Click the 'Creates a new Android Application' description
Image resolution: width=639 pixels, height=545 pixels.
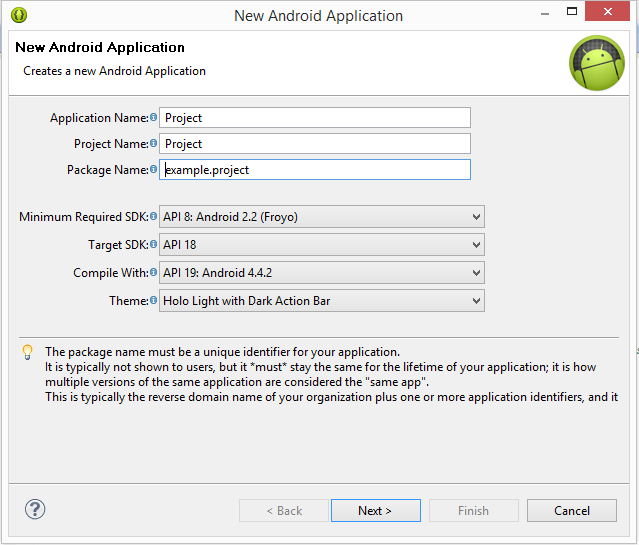coord(115,71)
